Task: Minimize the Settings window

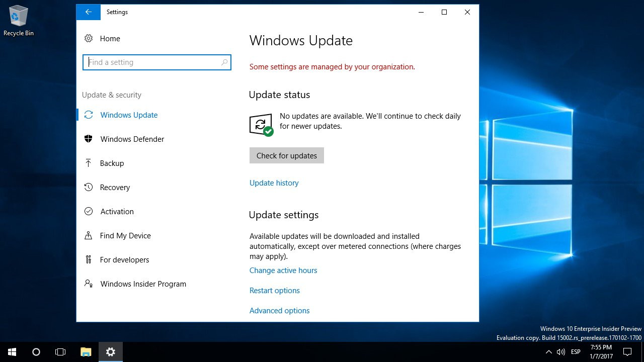Action: [421, 12]
